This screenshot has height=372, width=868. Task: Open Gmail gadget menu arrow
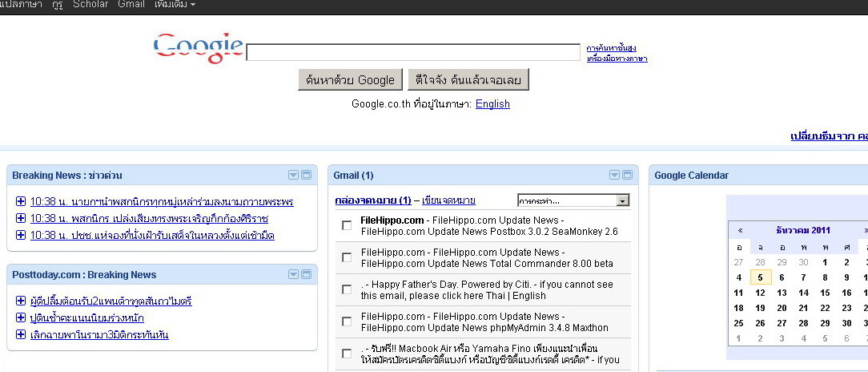tap(614, 176)
